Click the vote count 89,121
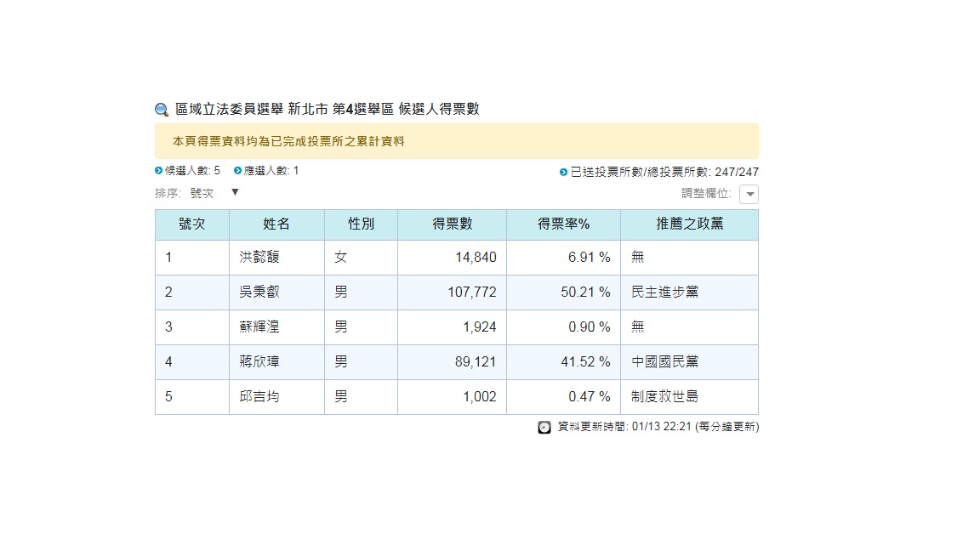Image resolution: width=980 pixels, height=551 pixels. pyautogui.click(x=476, y=362)
